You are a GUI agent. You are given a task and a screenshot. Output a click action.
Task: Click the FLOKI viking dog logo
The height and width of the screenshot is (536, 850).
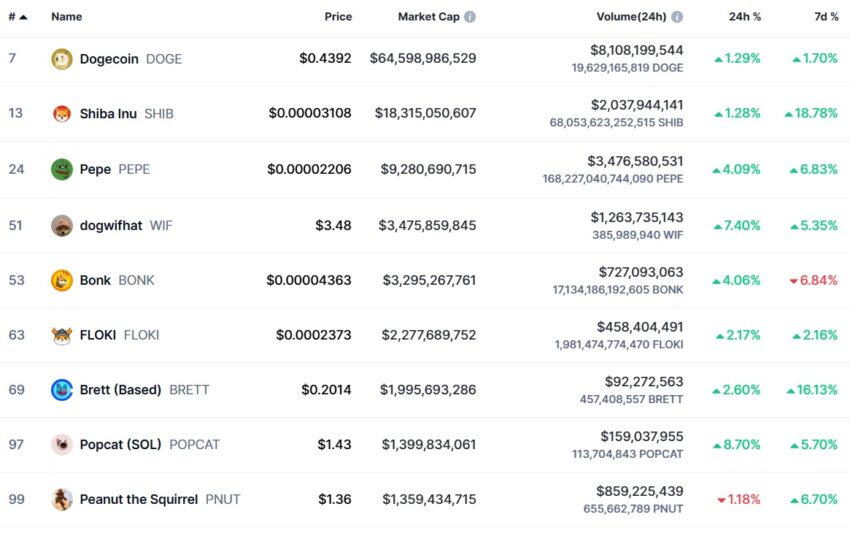[62, 335]
